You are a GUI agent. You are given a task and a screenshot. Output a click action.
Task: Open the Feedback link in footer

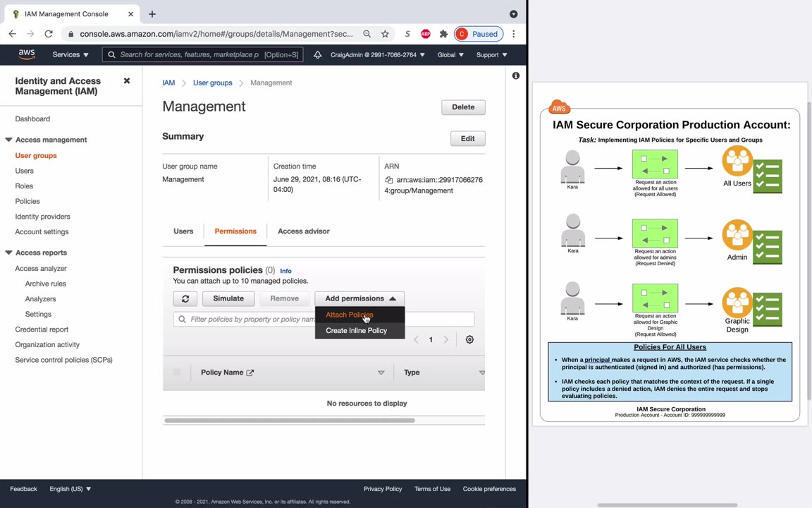click(23, 489)
